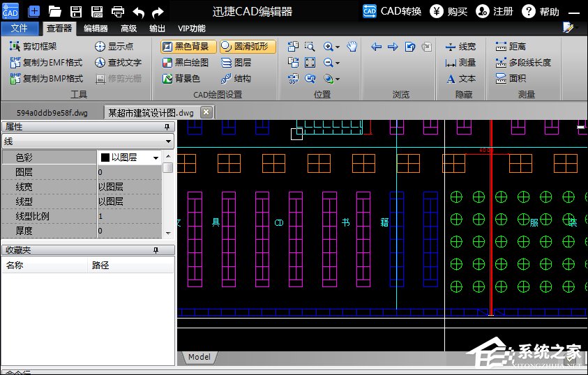Click the CAD转换 button
The image size is (588, 375).
tap(392, 12)
